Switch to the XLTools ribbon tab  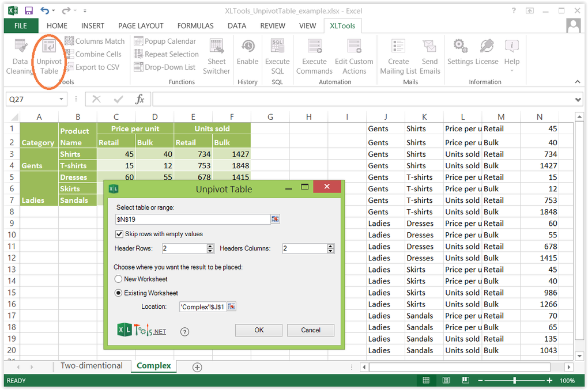point(344,25)
